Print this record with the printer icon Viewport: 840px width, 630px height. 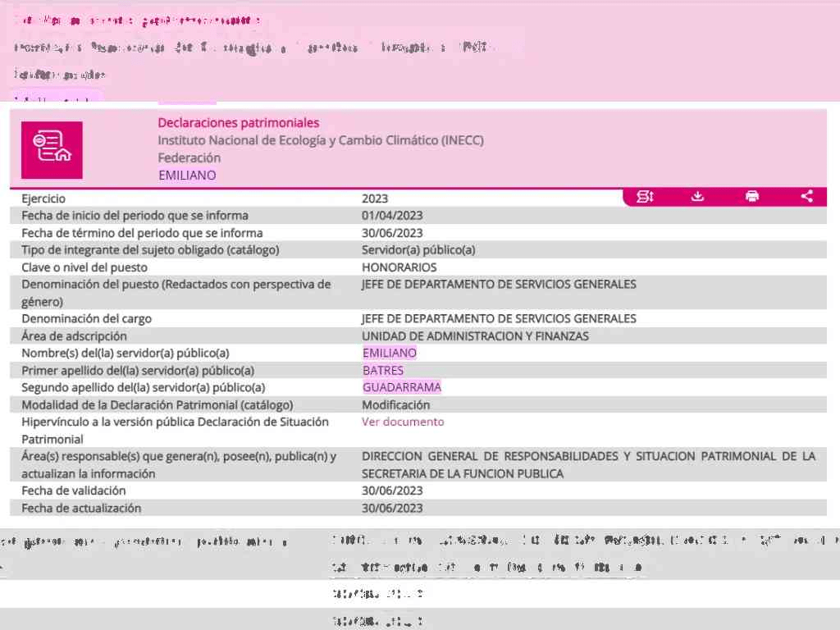tap(752, 197)
